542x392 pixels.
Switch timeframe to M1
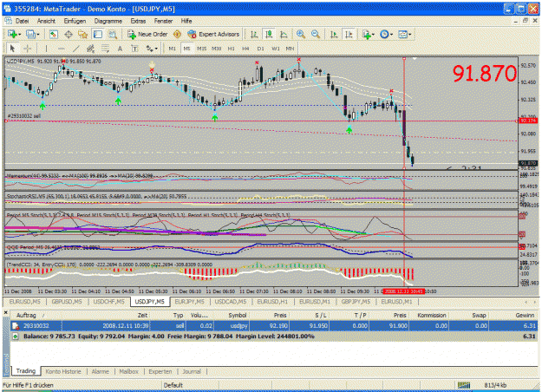[x=173, y=49]
